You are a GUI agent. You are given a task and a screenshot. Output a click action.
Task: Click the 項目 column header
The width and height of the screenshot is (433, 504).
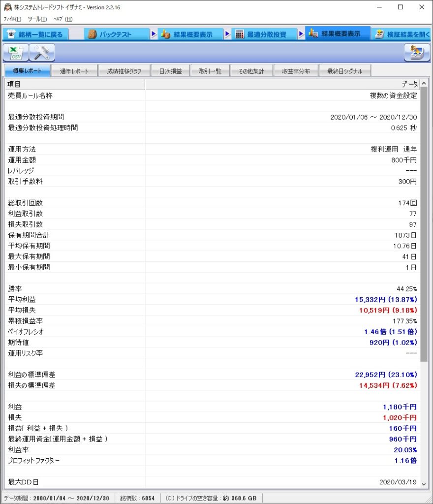point(75,85)
